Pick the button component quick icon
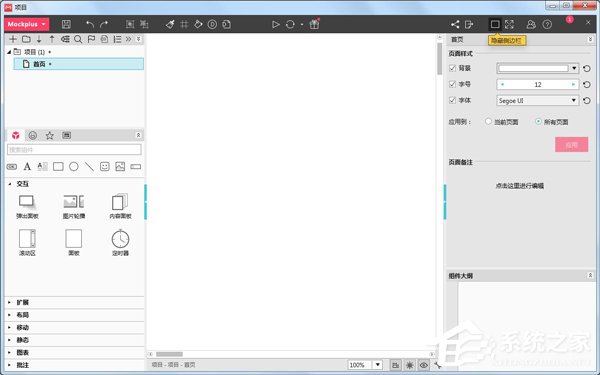 [x=12, y=166]
